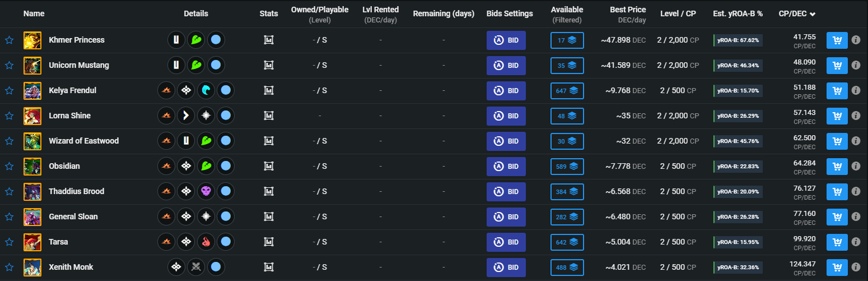Rent Obsidian via cart icon
Screen dimensions: 868x281
pyautogui.click(x=837, y=167)
